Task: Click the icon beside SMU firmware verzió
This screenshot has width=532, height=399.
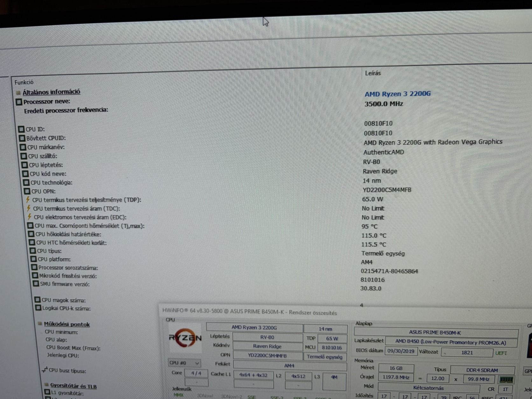Action: click(36, 283)
